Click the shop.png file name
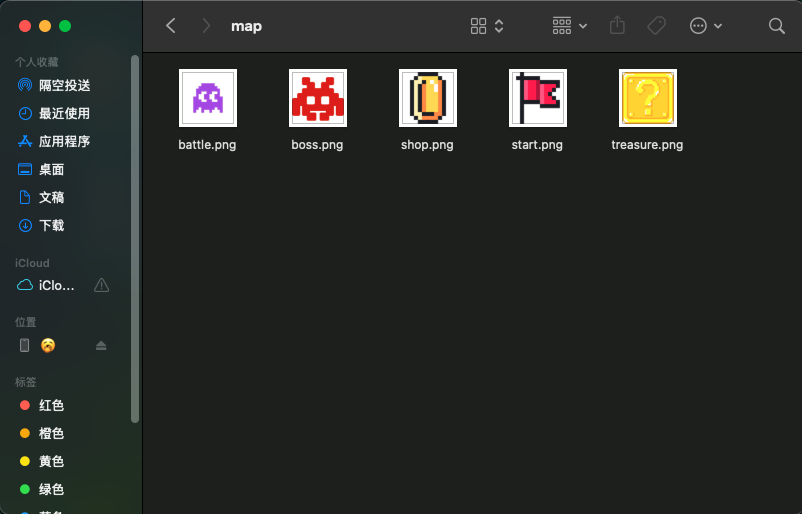Image resolution: width=802 pixels, height=514 pixels. (427, 145)
